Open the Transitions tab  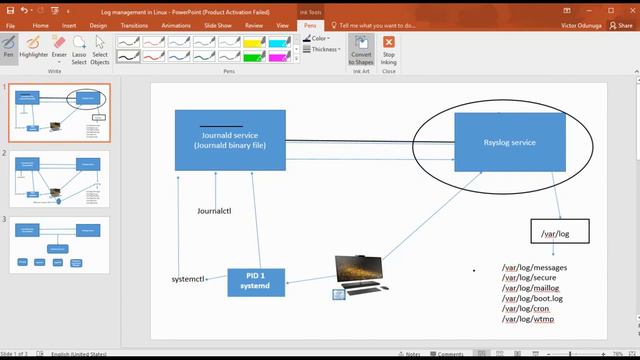134,26
